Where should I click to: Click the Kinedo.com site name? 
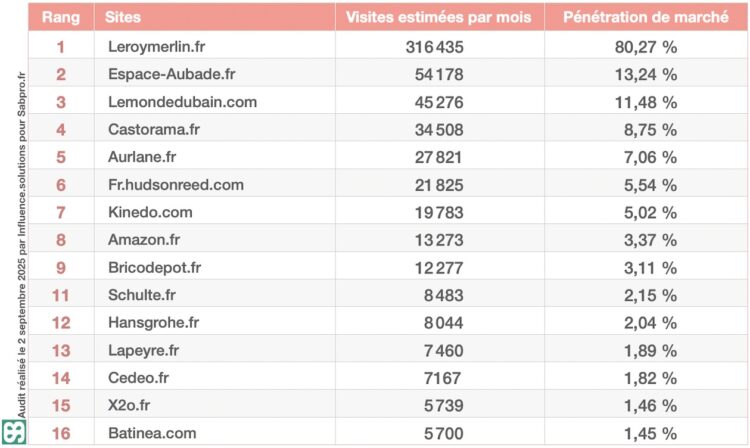click(x=150, y=212)
